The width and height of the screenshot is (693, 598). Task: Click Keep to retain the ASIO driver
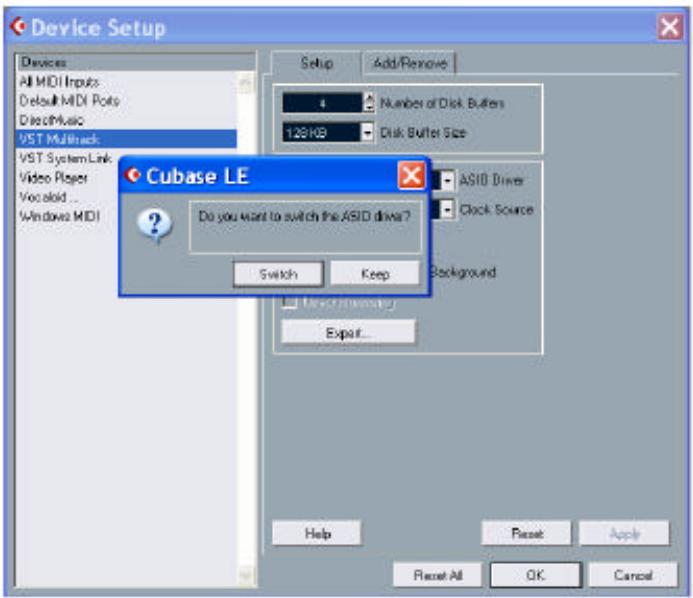click(x=375, y=274)
